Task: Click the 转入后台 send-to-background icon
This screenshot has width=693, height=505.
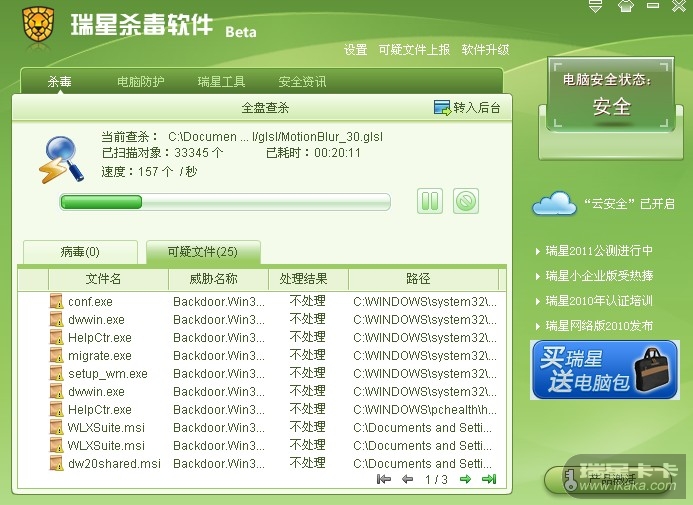Action: pos(442,107)
